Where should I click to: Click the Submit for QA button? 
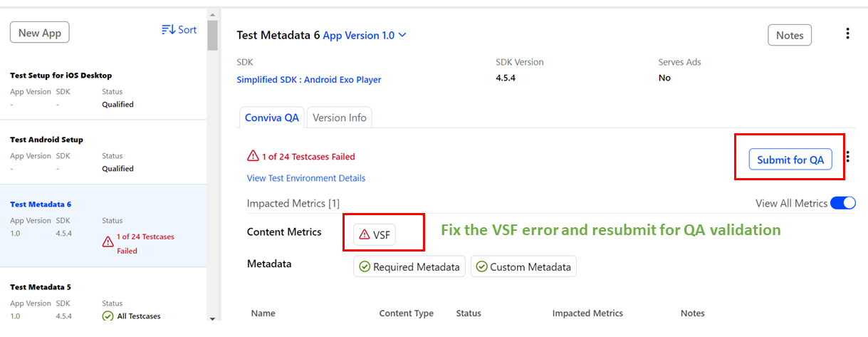click(x=790, y=160)
